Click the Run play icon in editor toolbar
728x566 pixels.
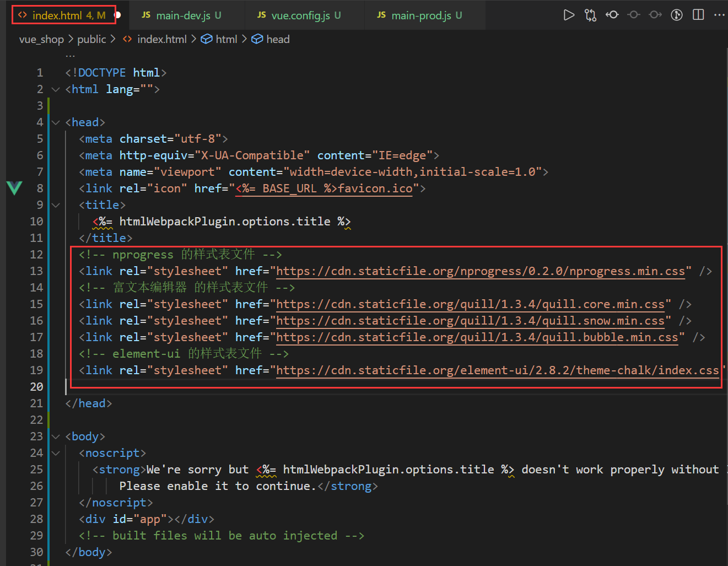tap(569, 15)
